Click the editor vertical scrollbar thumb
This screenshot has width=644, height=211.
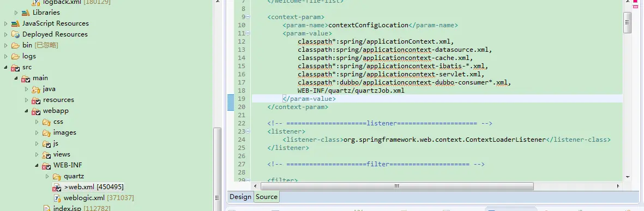(x=627, y=22)
